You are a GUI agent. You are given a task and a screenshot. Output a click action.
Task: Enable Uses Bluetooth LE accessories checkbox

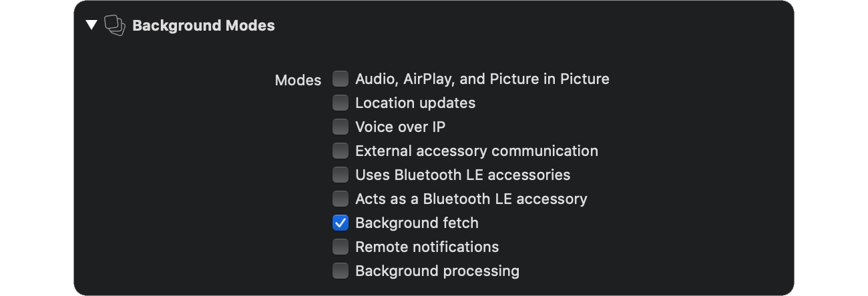[341, 175]
